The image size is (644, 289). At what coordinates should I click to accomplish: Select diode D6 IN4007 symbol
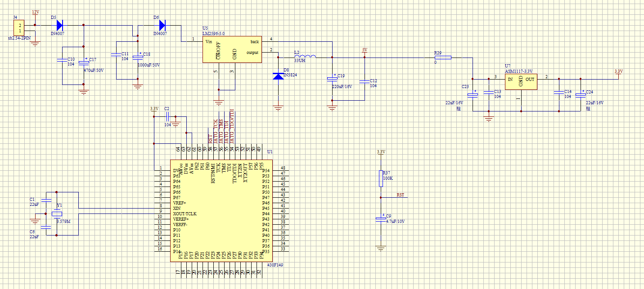point(162,25)
